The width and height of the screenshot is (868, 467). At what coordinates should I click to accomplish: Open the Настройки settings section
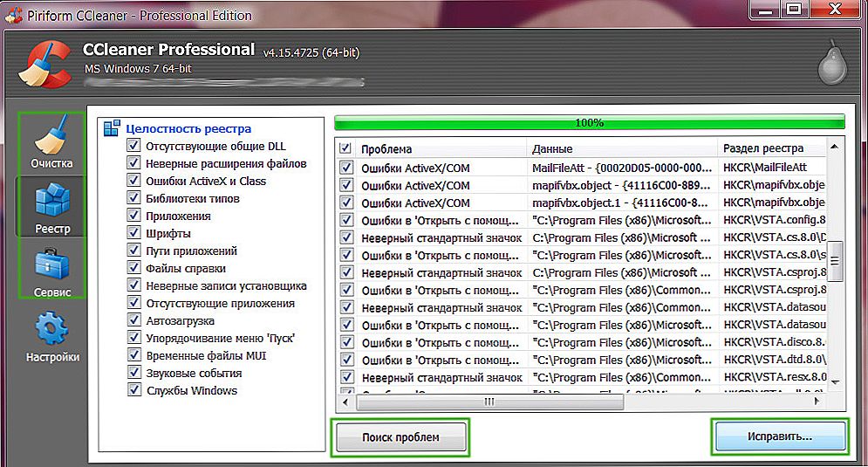(x=52, y=337)
